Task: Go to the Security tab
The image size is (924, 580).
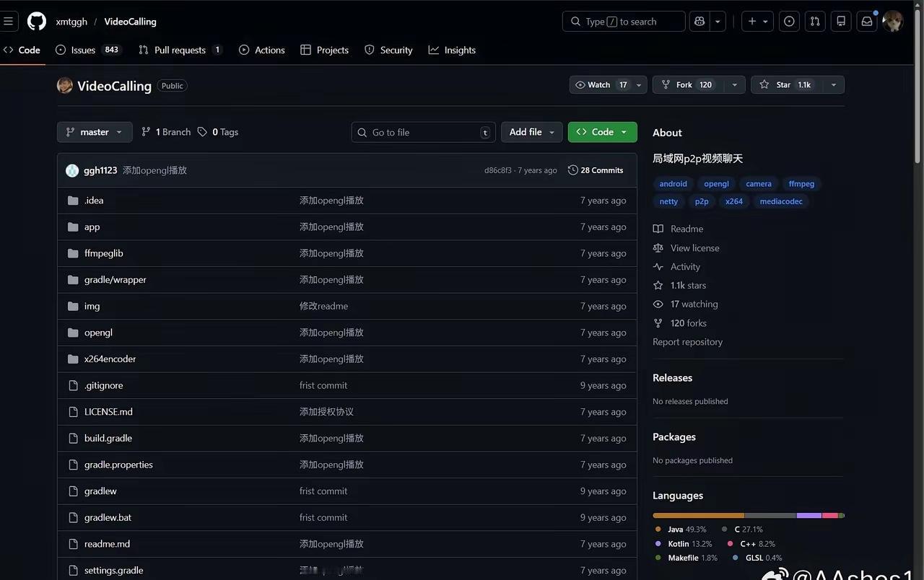Action: click(388, 50)
